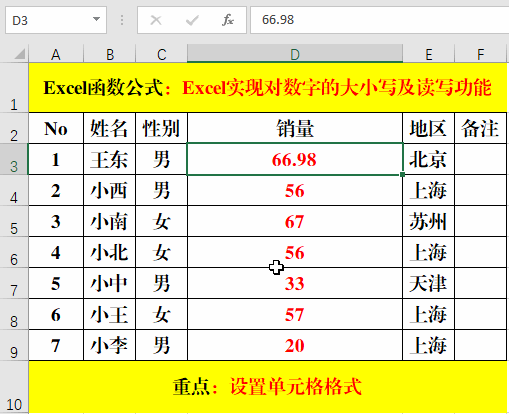This screenshot has width=509, height=414.
Task: Select the sales cell showing 20
Action: (295, 345)
